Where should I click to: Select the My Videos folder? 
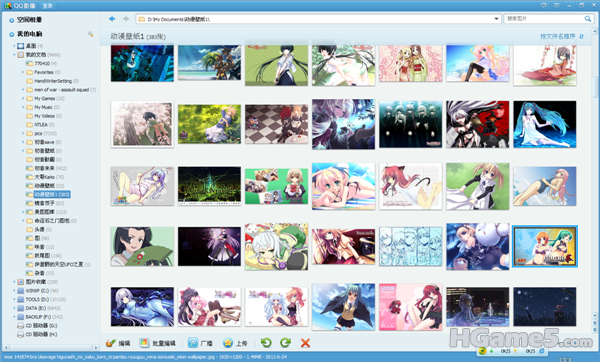44,116
